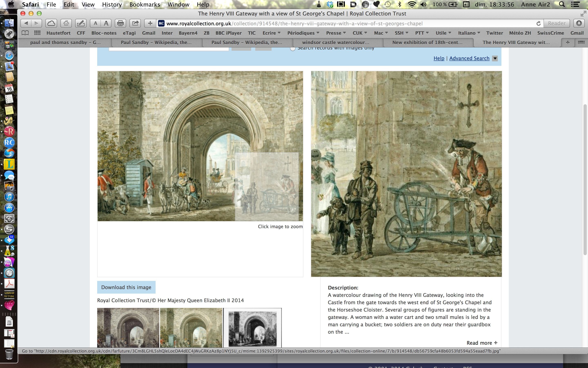Viewport: 588px width, 368px height.
Task: Open Trash in the Dock
Action: 9,354
